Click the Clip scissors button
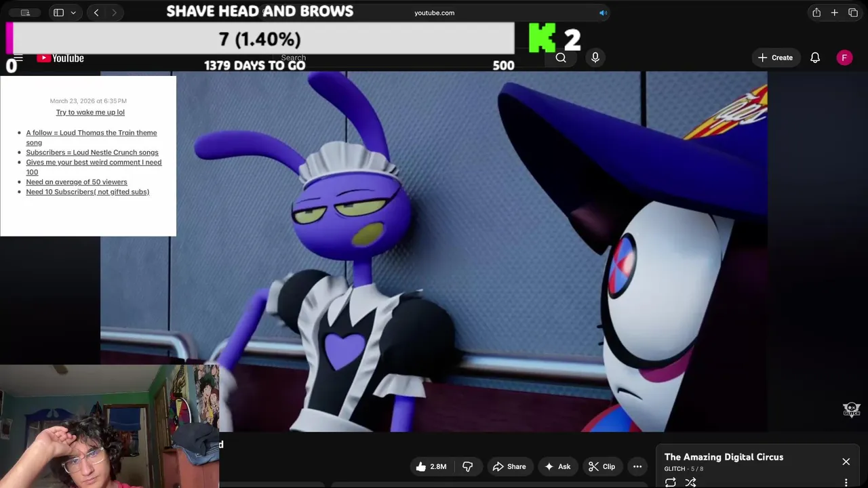868x488 pixels. [602, 466]
